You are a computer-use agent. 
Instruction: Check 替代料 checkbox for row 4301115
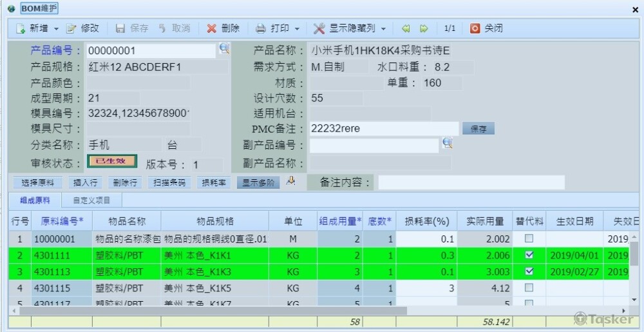529,288
